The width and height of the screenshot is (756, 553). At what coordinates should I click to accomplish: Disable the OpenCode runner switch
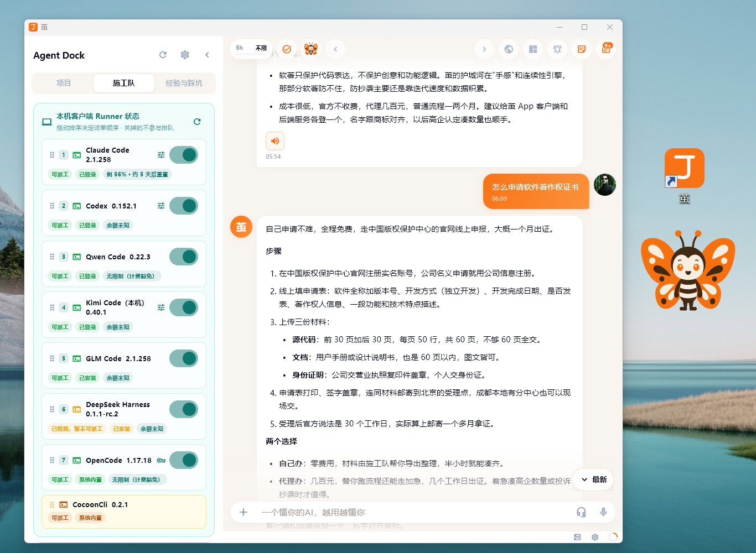(x=184, y=460)
